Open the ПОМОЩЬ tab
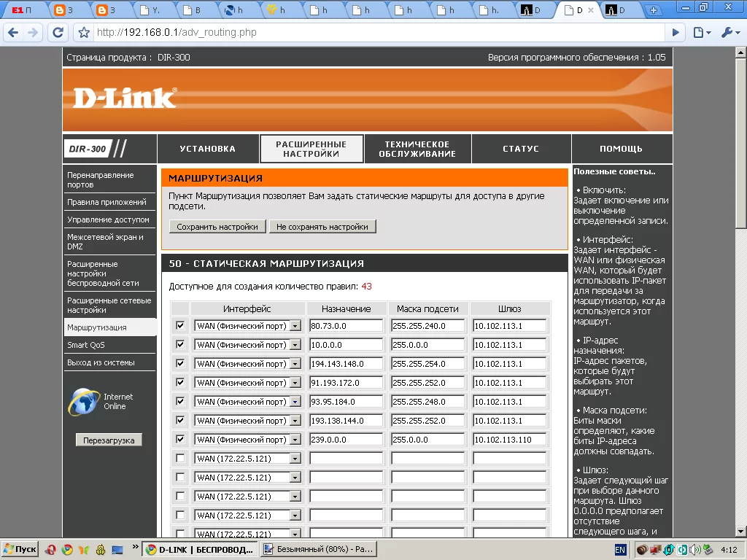 tap(622, 149)
